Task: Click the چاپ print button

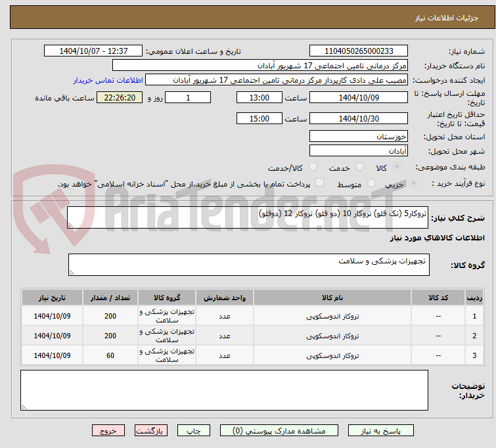Action: [x=194, y=431]
